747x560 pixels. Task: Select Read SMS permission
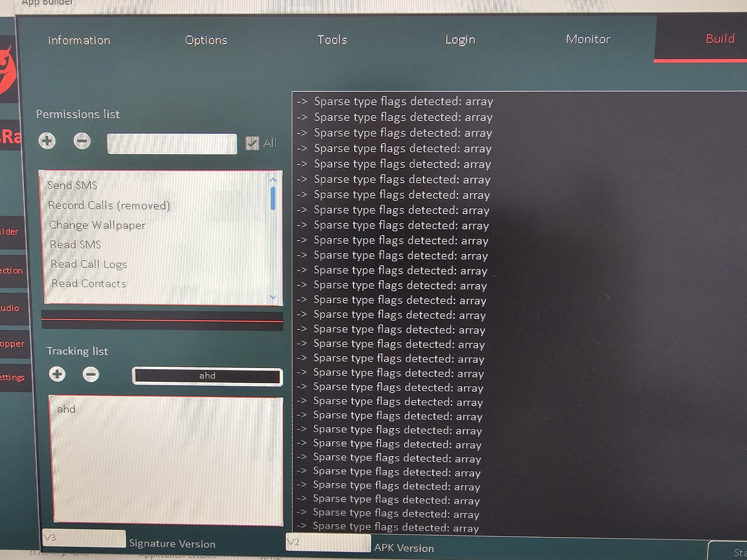coord(75,244)
